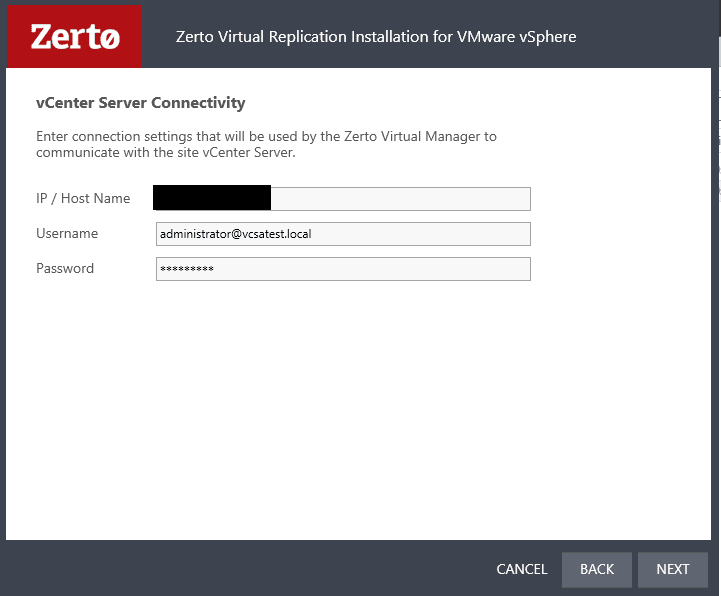Viewport: 721px width, 596px height.
Task: Click the connection settings description text
Action: 266,144
